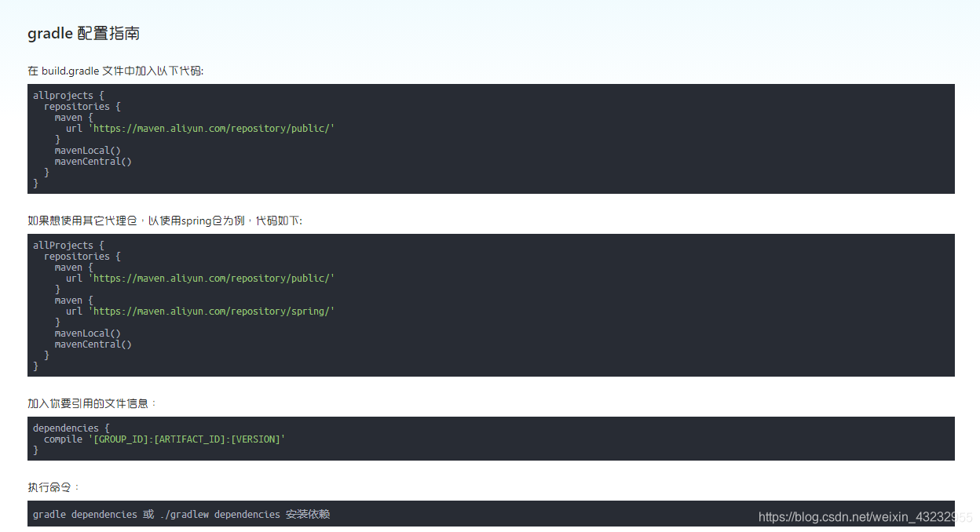Screen dimensions: 980x532
Task: Click the public repository URL in first code block
Action: point(211,129)
